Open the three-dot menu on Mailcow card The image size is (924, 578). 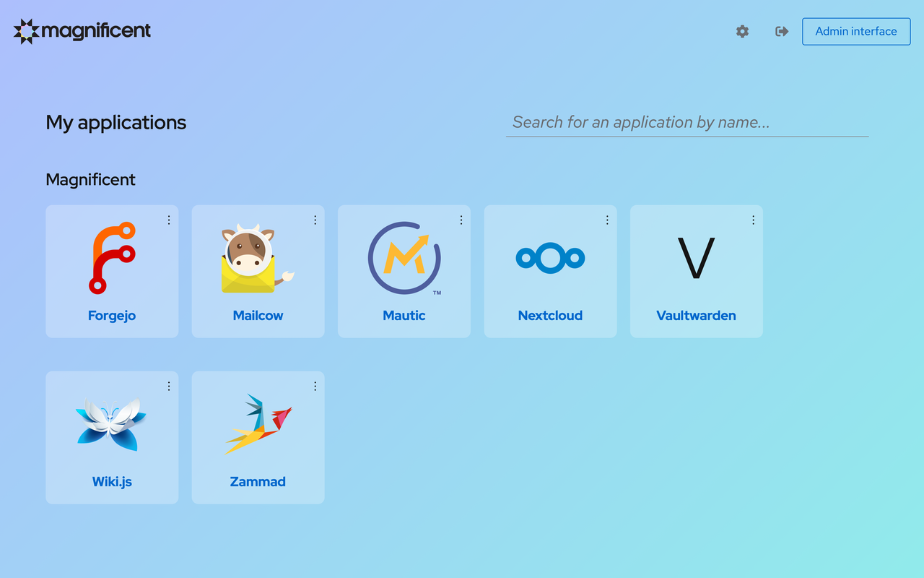pyautogui.click(x=315, y=220)
